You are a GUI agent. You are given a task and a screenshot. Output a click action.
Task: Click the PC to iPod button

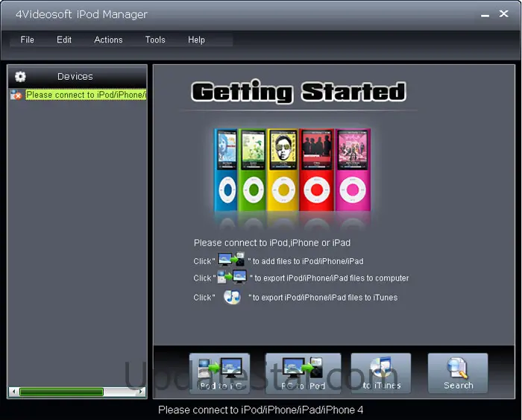click(303, 373)
